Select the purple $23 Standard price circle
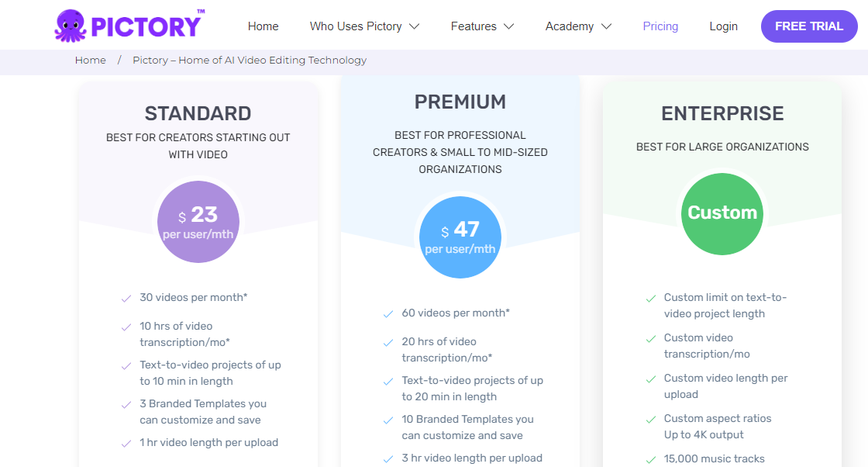This screenshot has height=467, width=868. click(x=198, y=222)
